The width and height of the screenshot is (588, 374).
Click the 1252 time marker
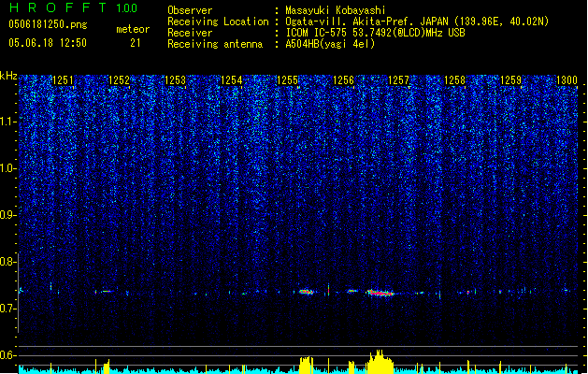tap(119, 80)
